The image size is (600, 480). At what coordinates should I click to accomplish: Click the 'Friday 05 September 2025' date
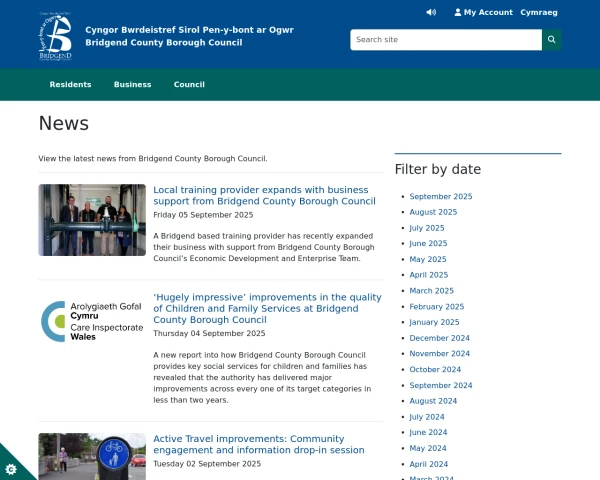[203, 215]
